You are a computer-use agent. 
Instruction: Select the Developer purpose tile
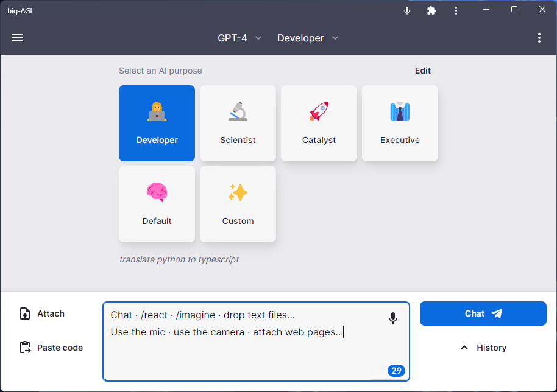point(157,123)
